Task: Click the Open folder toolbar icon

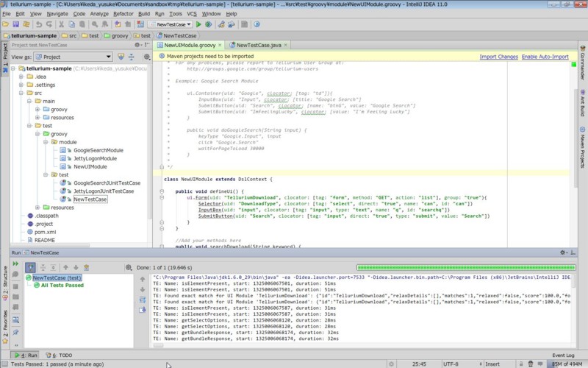Action: point(5,24)
